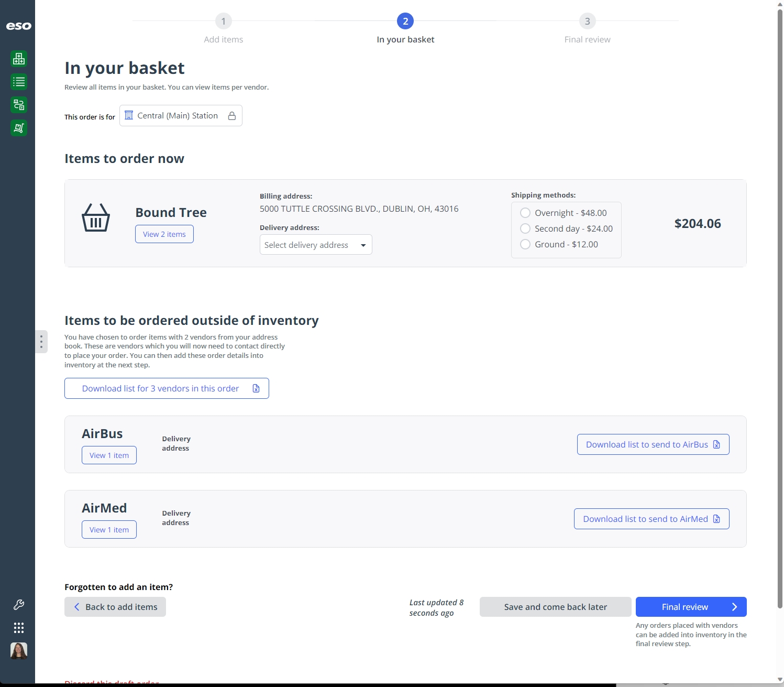Viewport: 784px width, 687px height.
Task: Click the In your basket page heading
Action: pos(125,68)
